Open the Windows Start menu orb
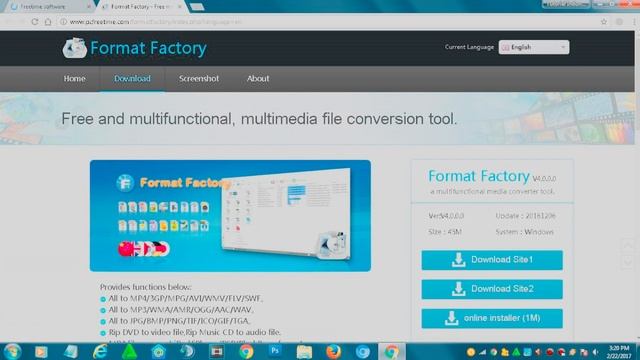The width and height of the screenshot is (640, 360). click(12, 351)
